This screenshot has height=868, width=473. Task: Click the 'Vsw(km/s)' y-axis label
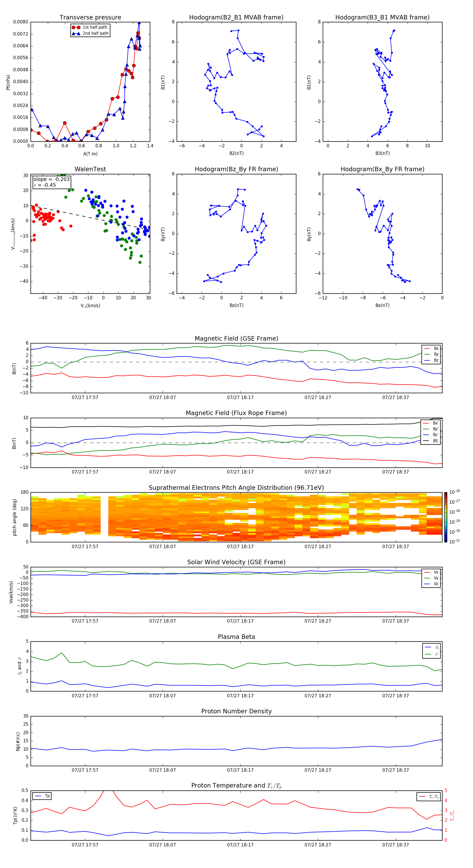(x=11, y=592)
